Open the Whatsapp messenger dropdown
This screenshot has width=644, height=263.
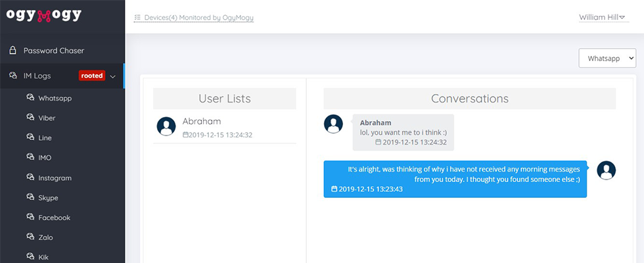(607, 59)
